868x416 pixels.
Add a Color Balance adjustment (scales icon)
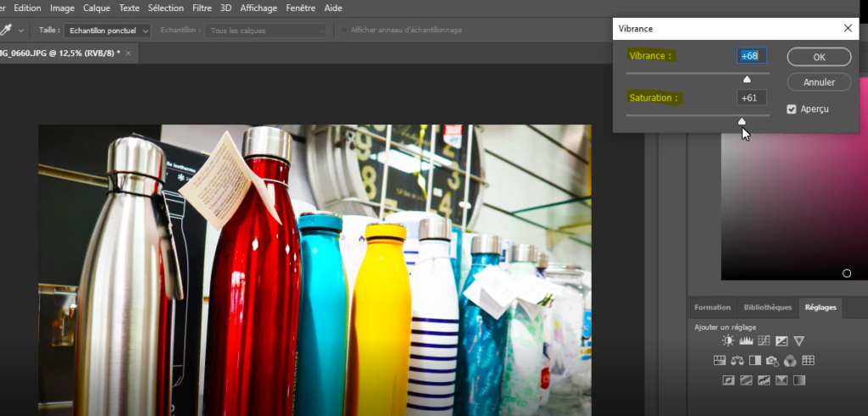coord(737,361)
